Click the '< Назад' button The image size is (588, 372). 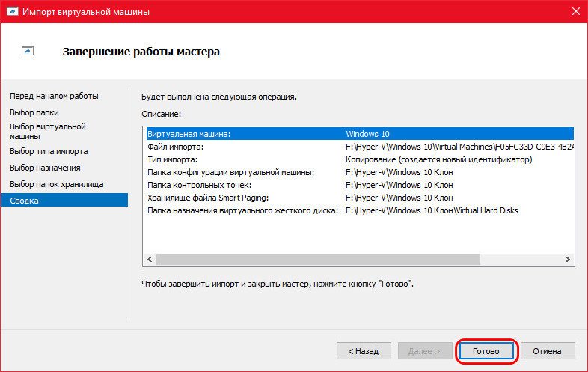pos(364,350)
